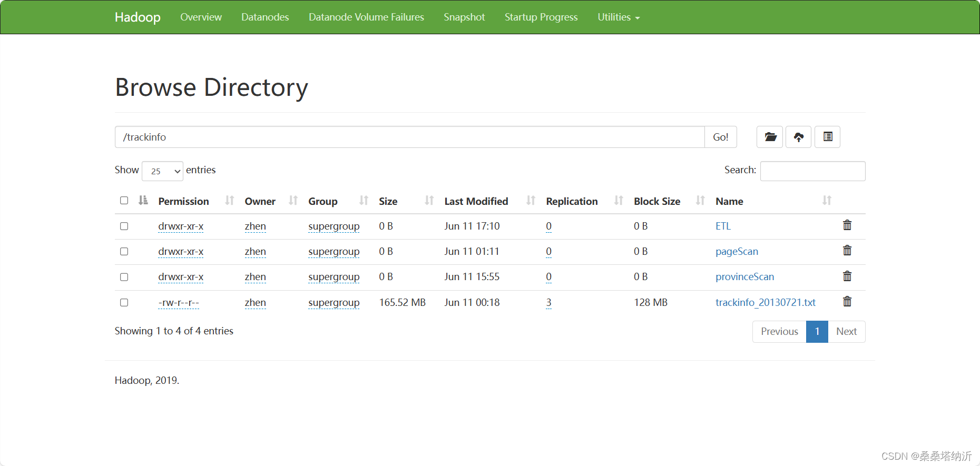The height and width of the screenshot is (466, 980).
Task: Sort the table by the Last Modified column
Action: (531, 201)
